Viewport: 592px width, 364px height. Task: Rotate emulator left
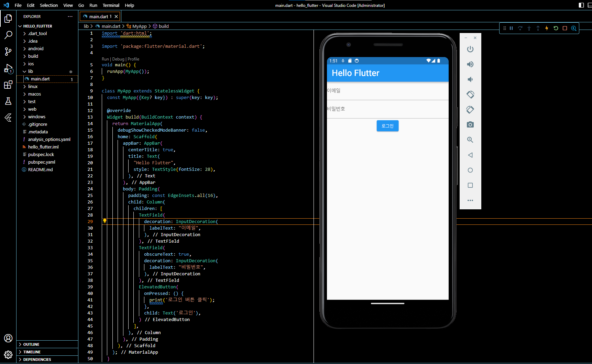470,95
